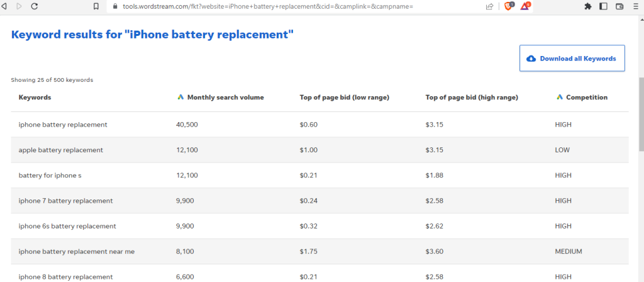This screenshot has height=282, width=644.
Task: Select keyword 'iphone 8 battery replacement'
Action: coord(65,277)
